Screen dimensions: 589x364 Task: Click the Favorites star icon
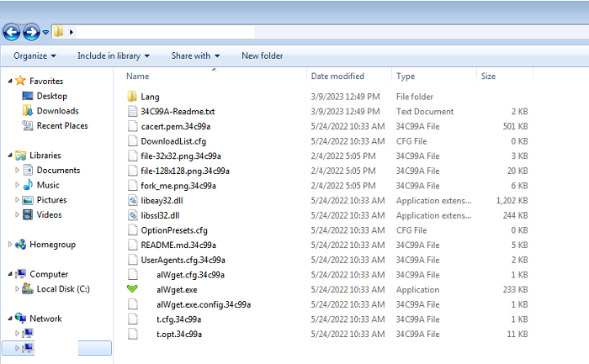tap(21, 81)
